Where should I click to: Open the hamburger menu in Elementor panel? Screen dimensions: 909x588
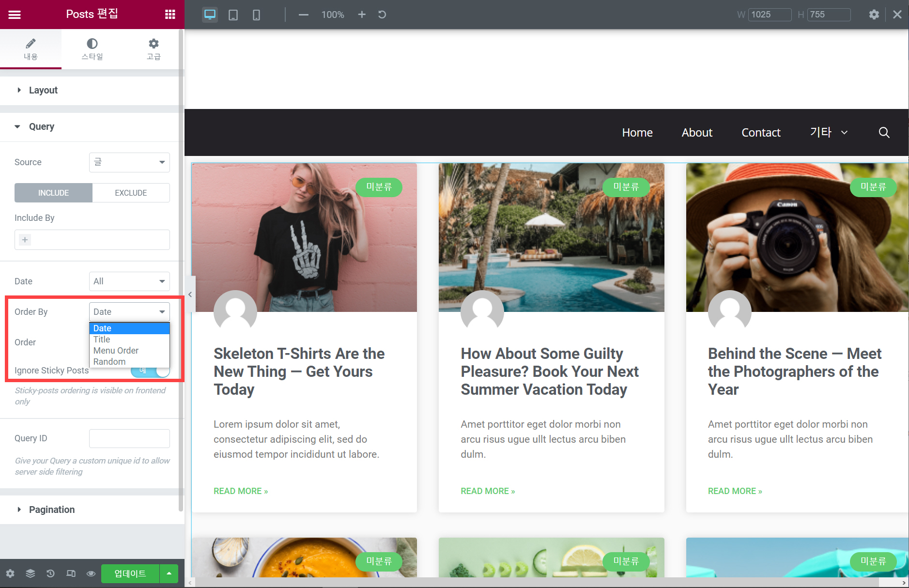point(15,15)
